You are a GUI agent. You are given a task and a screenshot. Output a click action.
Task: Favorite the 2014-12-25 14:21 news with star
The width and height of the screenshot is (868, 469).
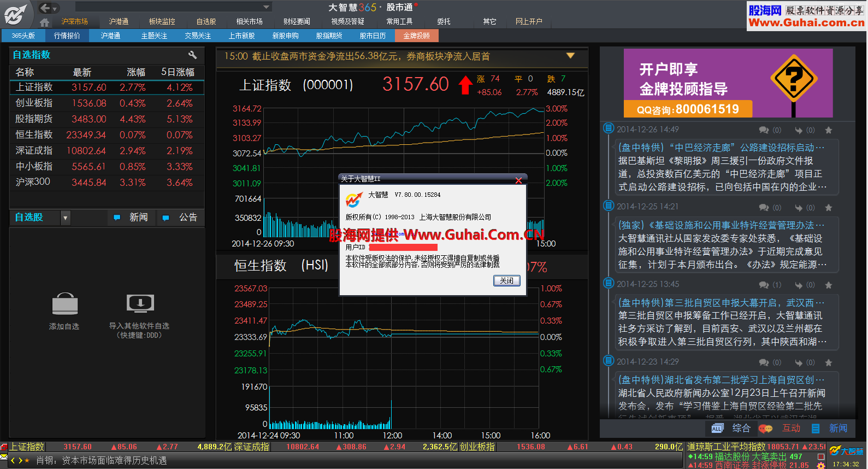[x=829, y=208]
